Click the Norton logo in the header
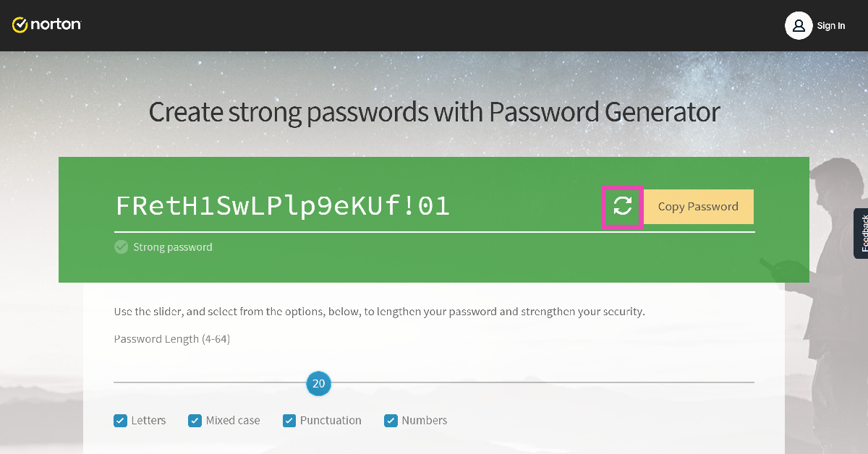 tap(47, 25)
